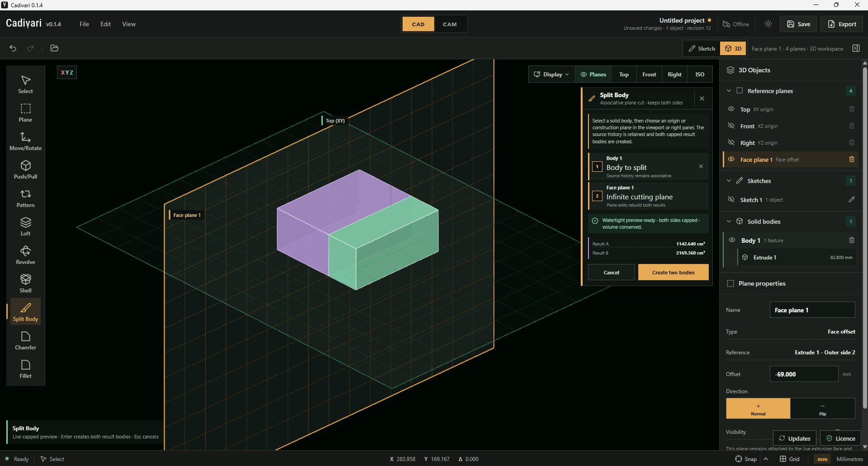Toggle the light/dark theme sun icon

[x=768, y=24]
